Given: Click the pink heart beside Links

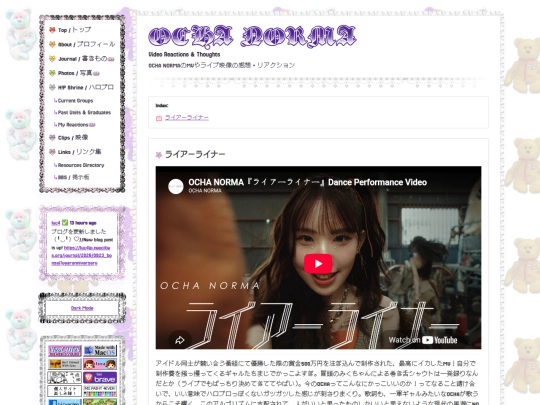Looking at the screenshot, I should click(x=52, y=152).
